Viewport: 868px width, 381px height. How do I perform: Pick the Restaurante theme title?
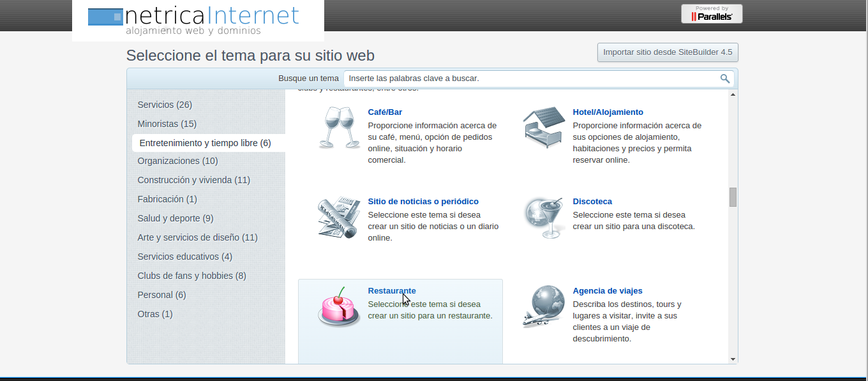pyautogui.click(x=392, y=290)
